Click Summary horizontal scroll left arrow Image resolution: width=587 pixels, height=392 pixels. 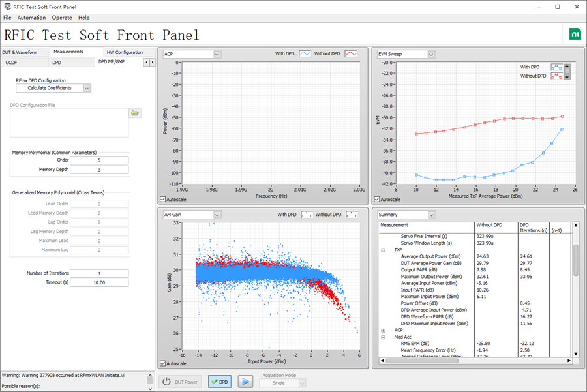(x=382, y=361)
